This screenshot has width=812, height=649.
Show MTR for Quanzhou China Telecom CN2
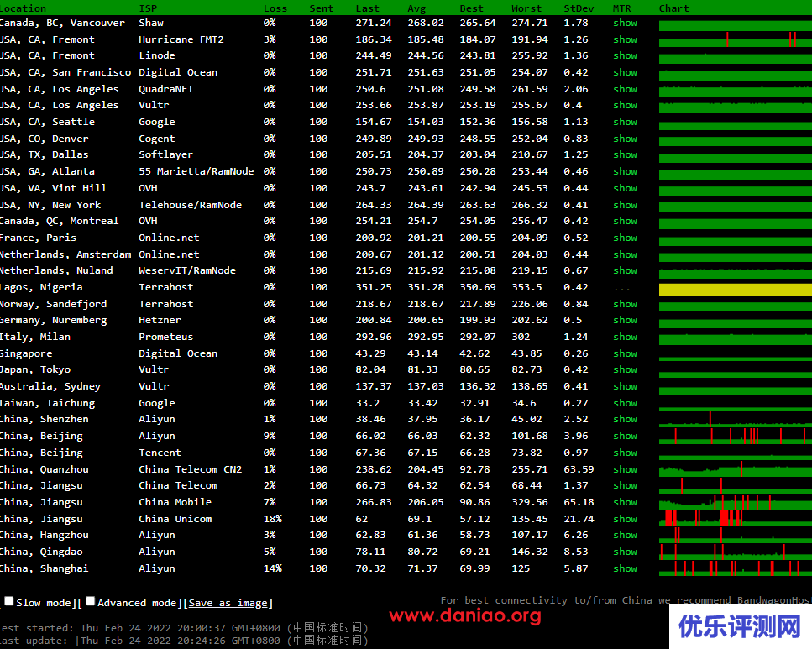point(625,469)
